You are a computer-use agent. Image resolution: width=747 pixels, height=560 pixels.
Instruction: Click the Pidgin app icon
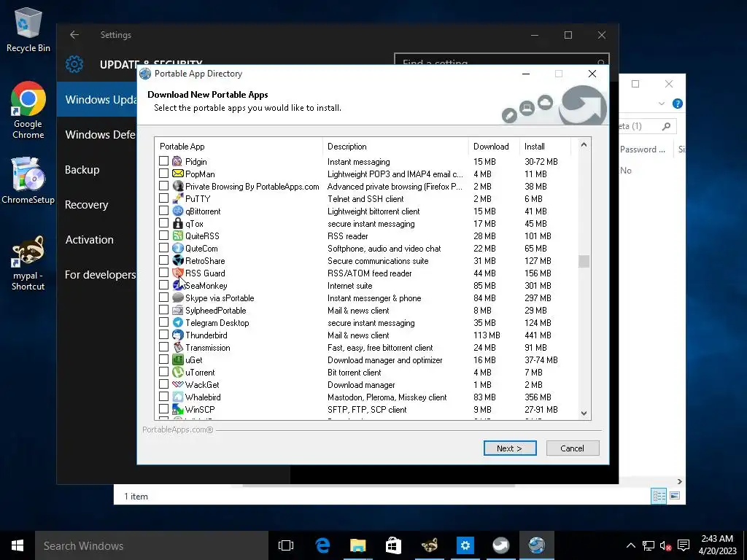click(x=178, y=161)
